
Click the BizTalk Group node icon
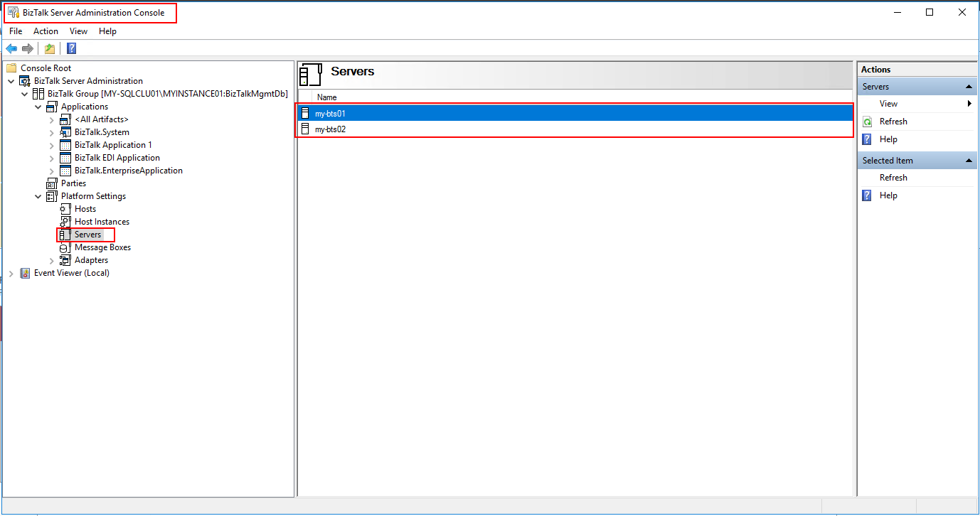click(38, 94)
